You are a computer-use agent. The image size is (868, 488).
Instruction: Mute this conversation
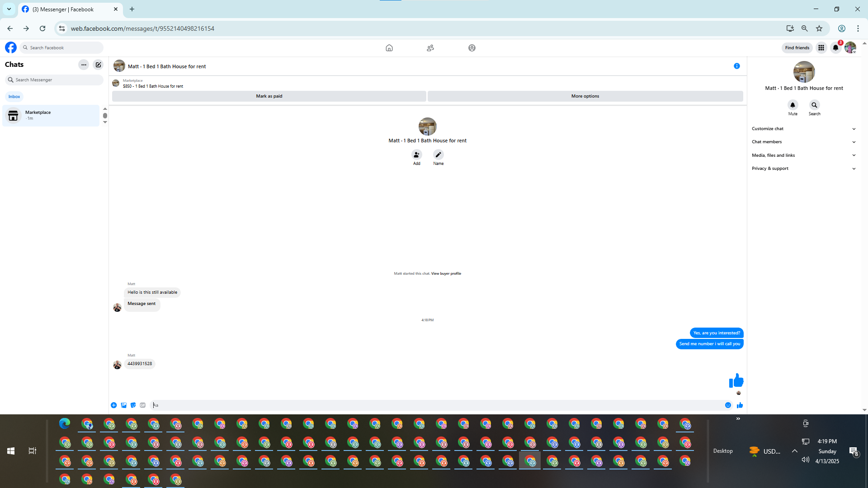click(793, 105)
